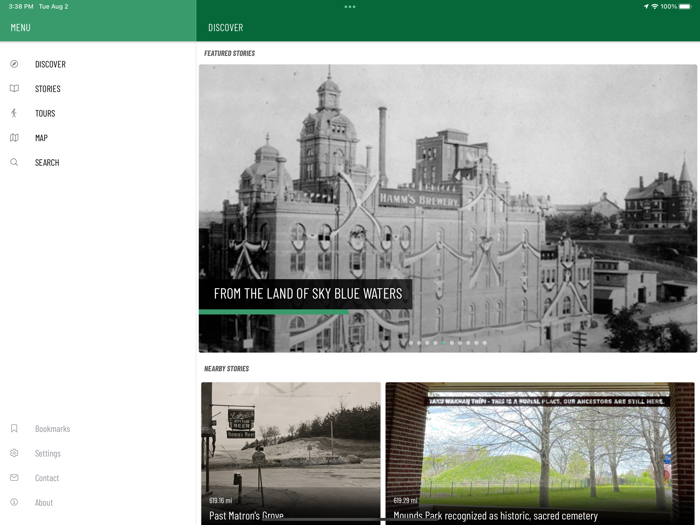Screen dimensions: 700x525
Task: Open the 'Past Matron's Grove' nearby story
Action: [291, 453]
